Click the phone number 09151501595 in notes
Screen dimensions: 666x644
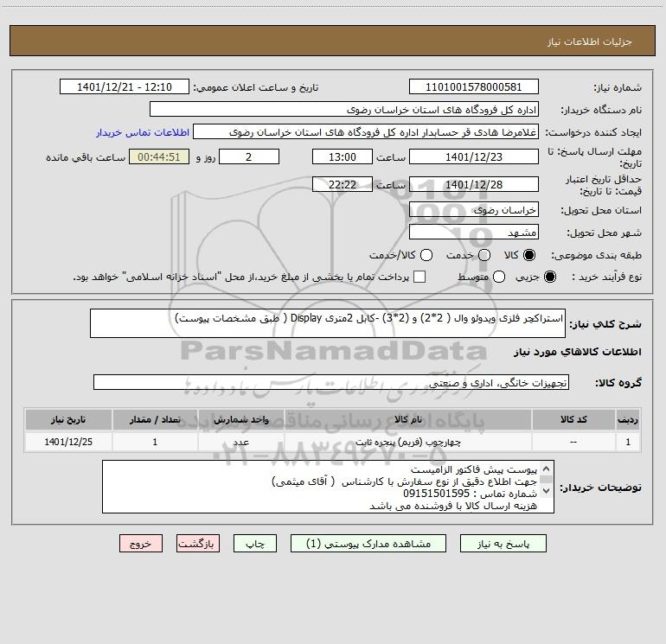pos(436,494)
